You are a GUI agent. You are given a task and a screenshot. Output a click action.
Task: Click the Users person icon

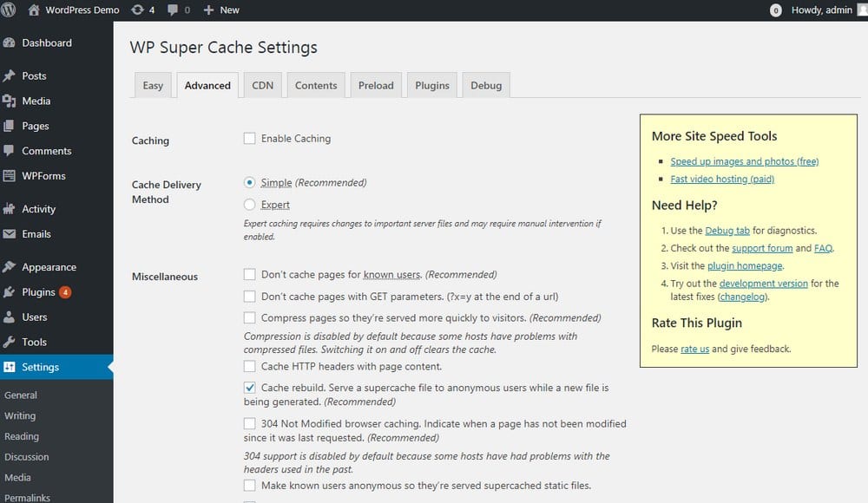[x=9, y=317]
